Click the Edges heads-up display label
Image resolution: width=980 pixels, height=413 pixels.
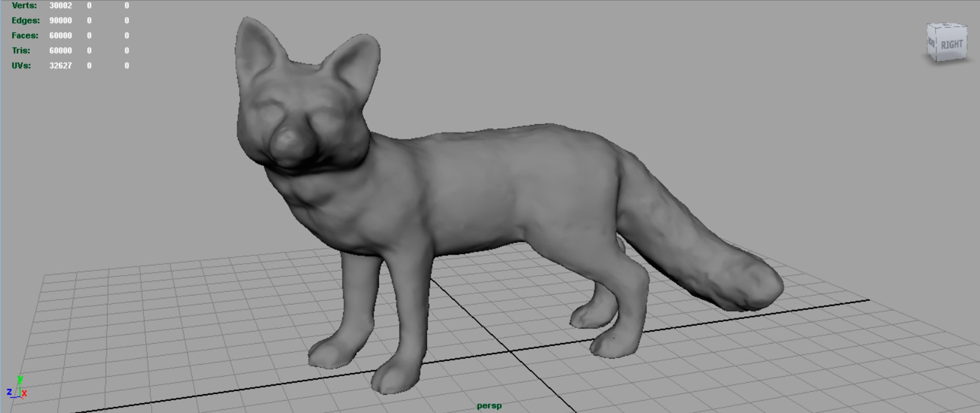click(26, 20)
